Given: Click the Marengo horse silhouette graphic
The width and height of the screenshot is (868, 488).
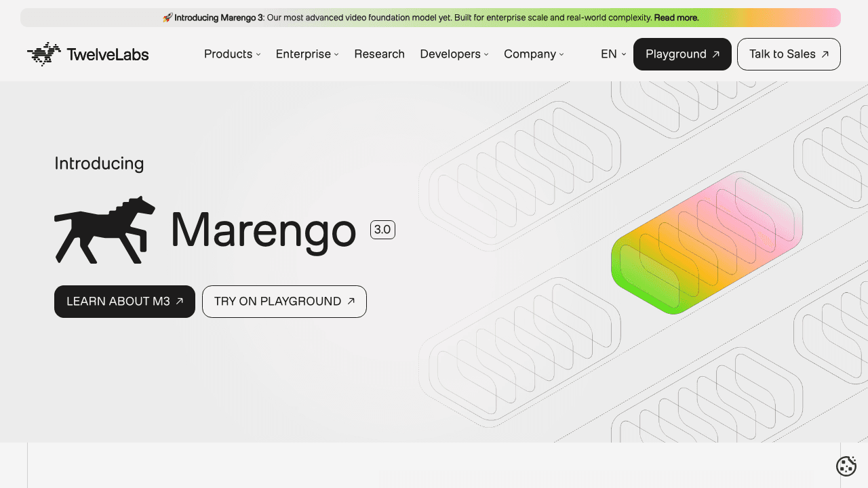Looking at the screenshot, I should coord(104,230).
